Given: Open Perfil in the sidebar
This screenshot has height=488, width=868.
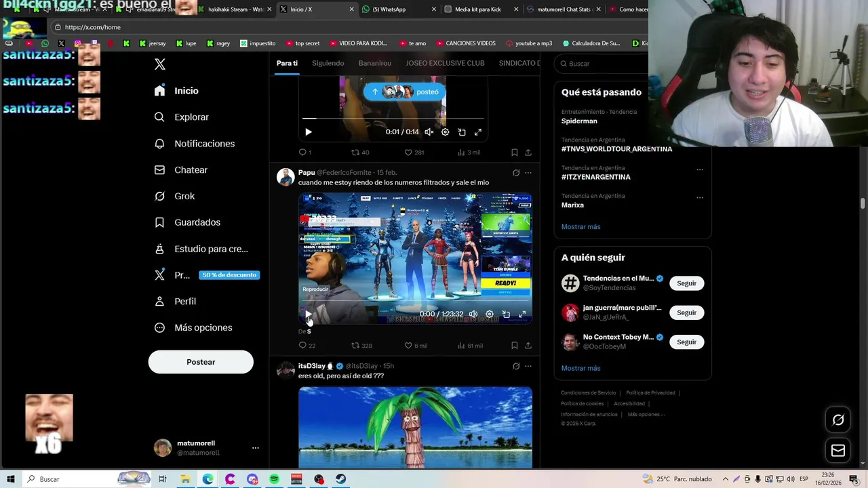Looking at the screenshot, I should tap(175, 302).
